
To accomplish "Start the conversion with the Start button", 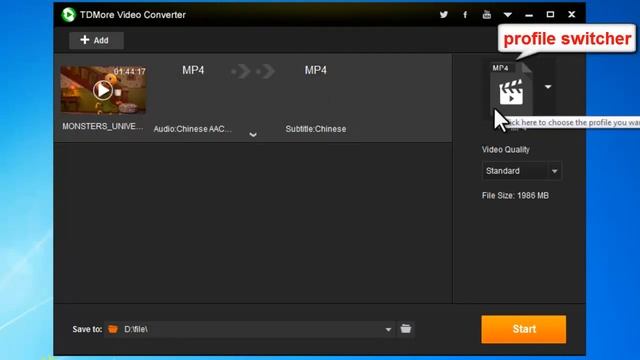I will click(524, 329).
